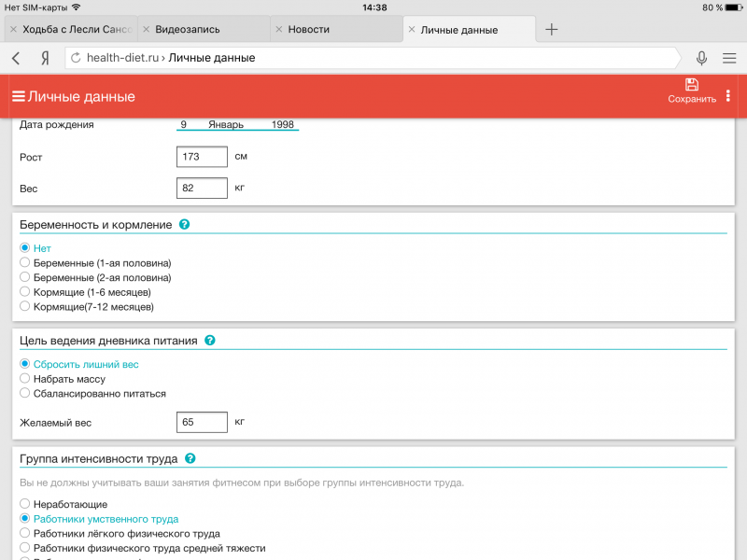Open the three-dot overflow menu in header
Image resolution: width=747 pixels, height=560 pixels.
[728, 96]
